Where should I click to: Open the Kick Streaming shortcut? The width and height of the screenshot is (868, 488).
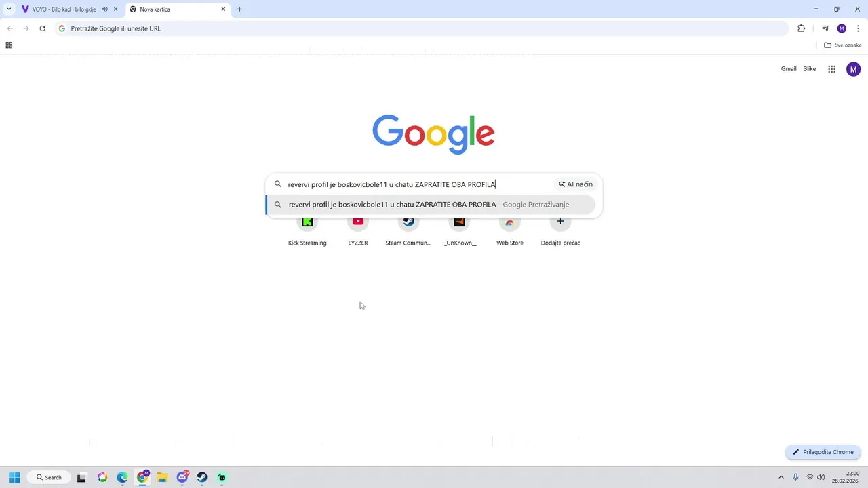coord(307,231)
